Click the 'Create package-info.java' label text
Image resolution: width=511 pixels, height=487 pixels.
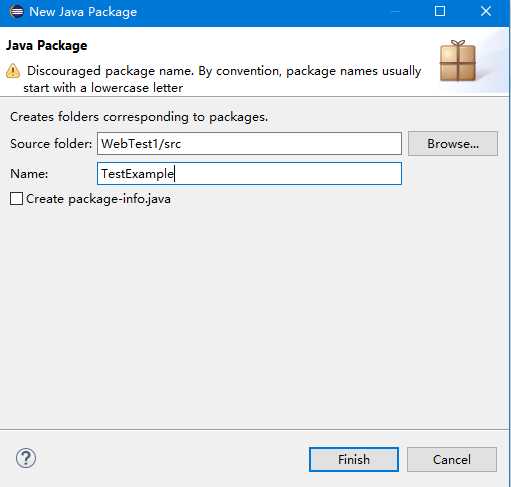[x=98, y=199]
